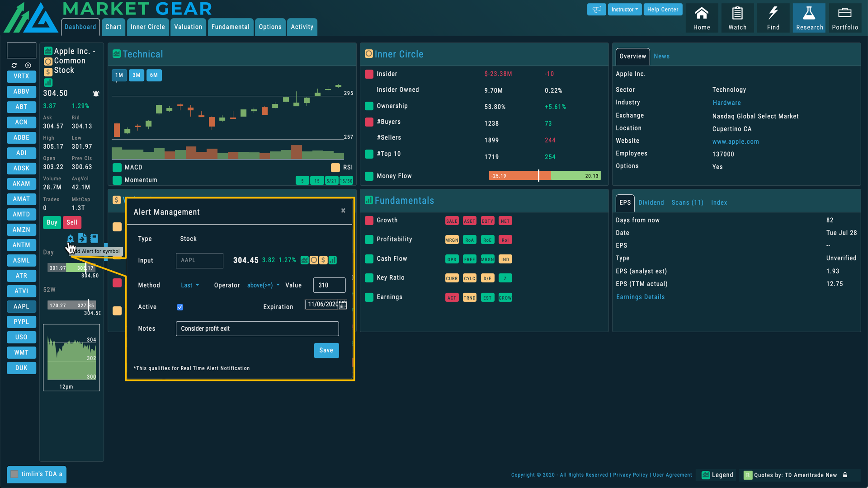This screenshot has width=868, height=488.
Task: Open the intraday price mini chart thumbnail
Action: (x=71, y=358)
